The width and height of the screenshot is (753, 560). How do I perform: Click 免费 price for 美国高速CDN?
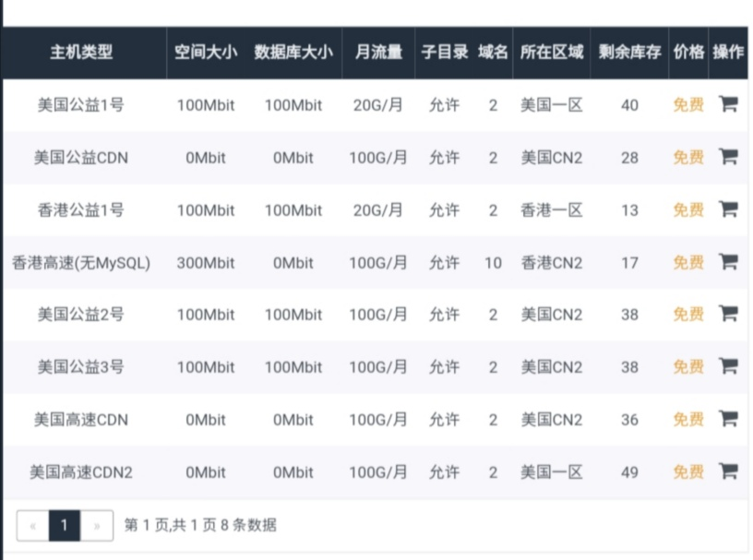coord(687,420)
